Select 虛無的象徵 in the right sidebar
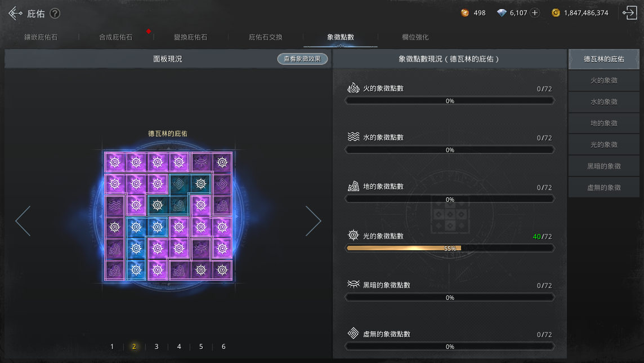The image size is (644, 363). (x=603, y=188)
